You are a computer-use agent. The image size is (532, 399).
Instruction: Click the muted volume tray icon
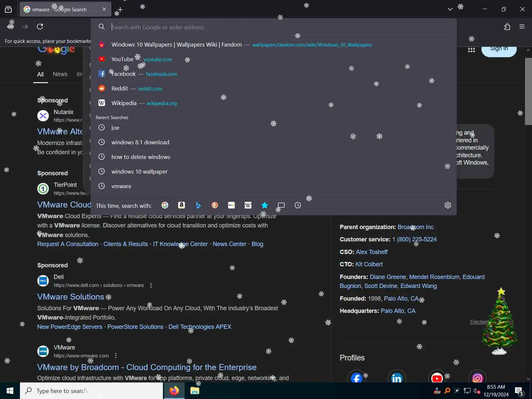476,391
